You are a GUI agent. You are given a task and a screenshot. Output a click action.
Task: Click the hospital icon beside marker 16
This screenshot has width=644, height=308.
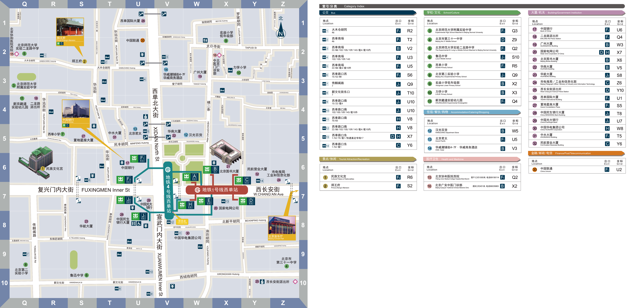pyautogui.click(x=219, y=55)
